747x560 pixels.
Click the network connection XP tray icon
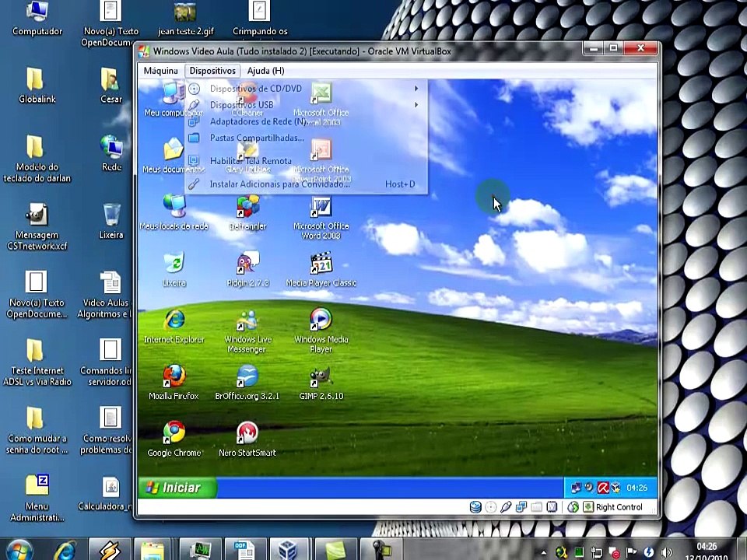pyautogui.click(x=576, y=488)
